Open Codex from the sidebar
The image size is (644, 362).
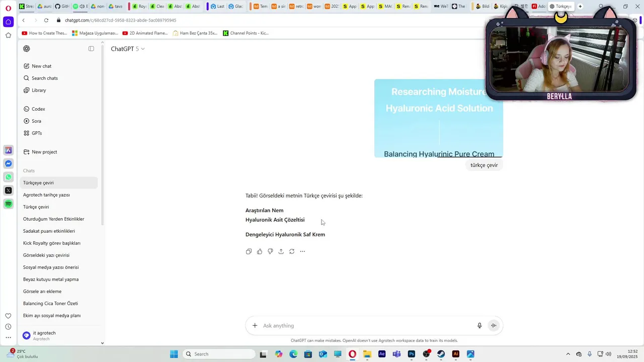pos(59,109)
